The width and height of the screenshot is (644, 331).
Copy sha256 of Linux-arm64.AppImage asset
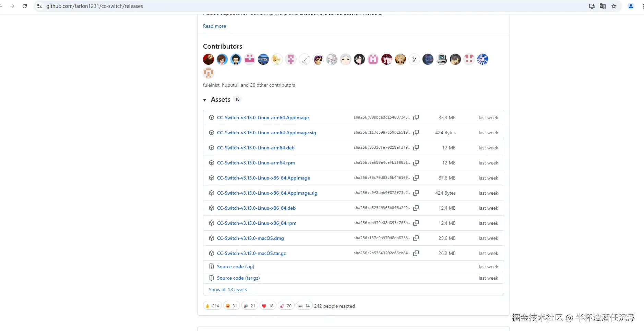pyautogui.click(x=416, y=118)
